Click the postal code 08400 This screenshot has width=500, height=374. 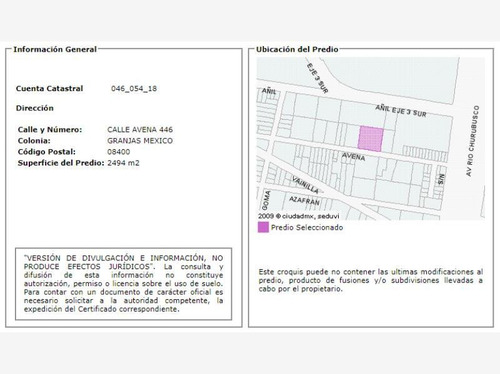(119, 152)
